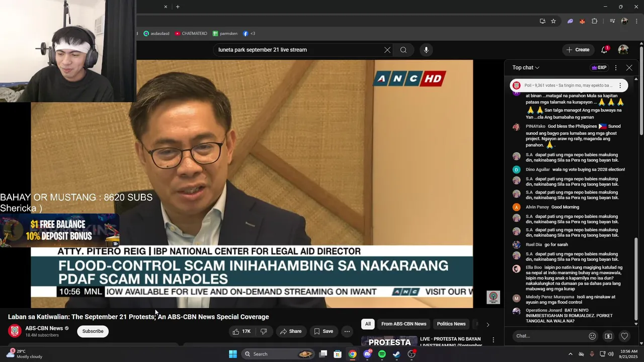Click the YouTube search magnifier button
This screenshot has height=362, width=644.
(x=403, y=50)
